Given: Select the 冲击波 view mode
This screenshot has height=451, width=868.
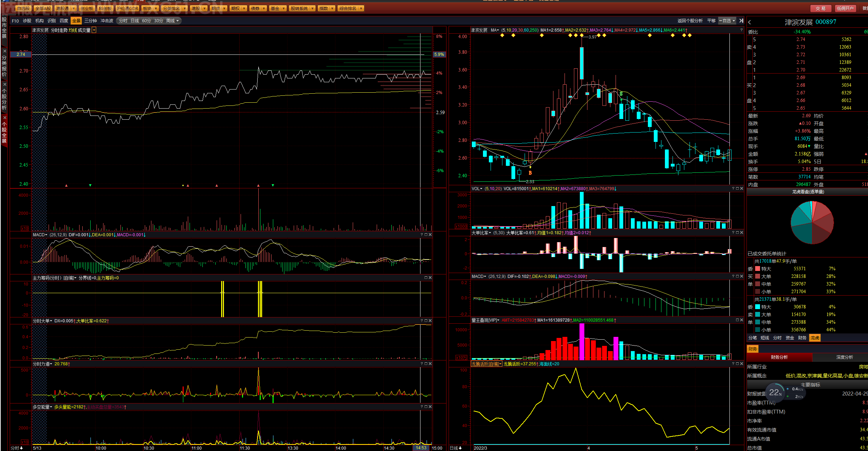Looking at the screenshot, I should pos(107,21).
